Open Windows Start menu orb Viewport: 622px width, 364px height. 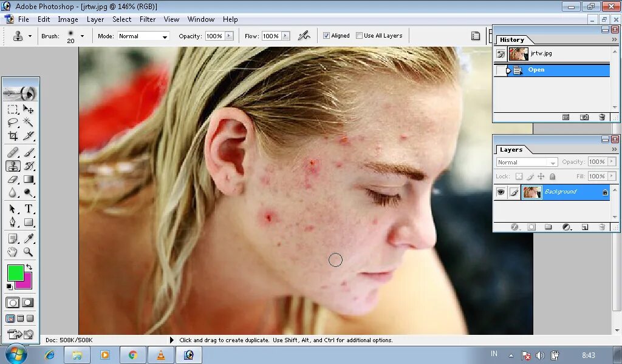click(x=16, y=354)
